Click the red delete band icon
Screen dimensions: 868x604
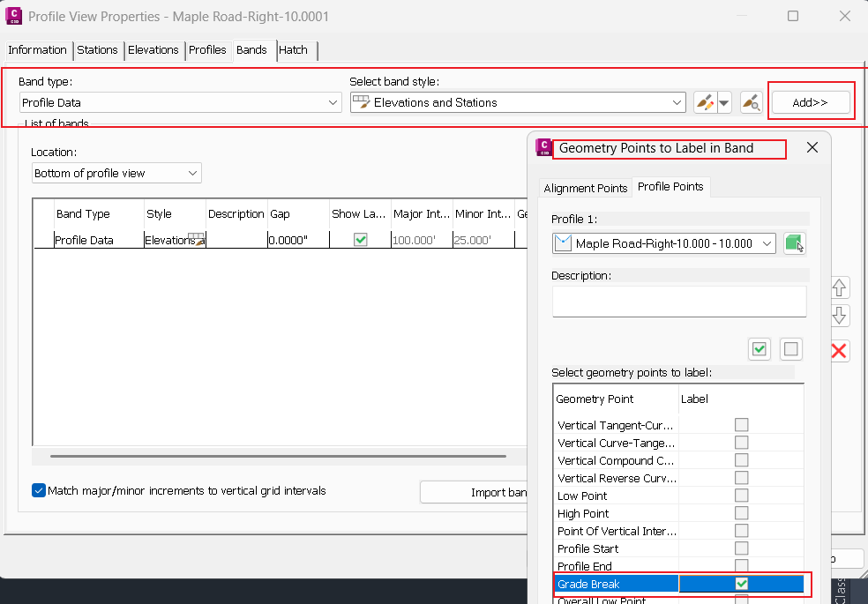(839, 351)
